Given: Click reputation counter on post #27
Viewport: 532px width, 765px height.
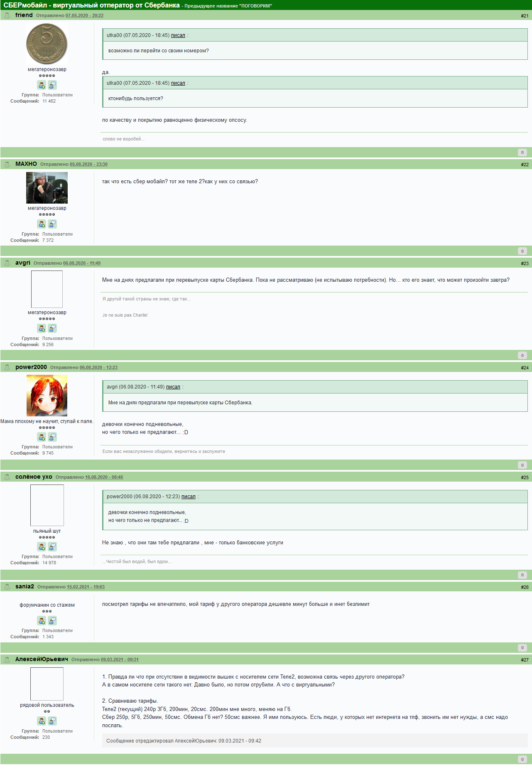Looking at the screenshot, I should (x=522, y=759).
